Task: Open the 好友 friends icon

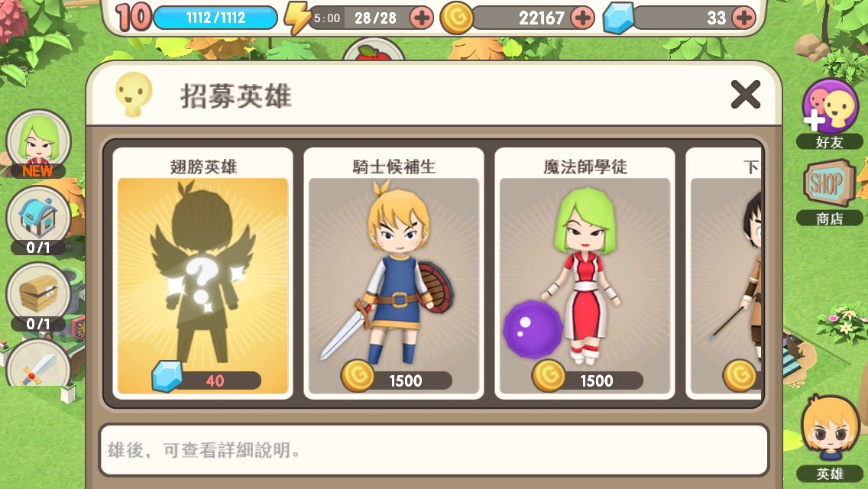Action: tap(829, 114)
